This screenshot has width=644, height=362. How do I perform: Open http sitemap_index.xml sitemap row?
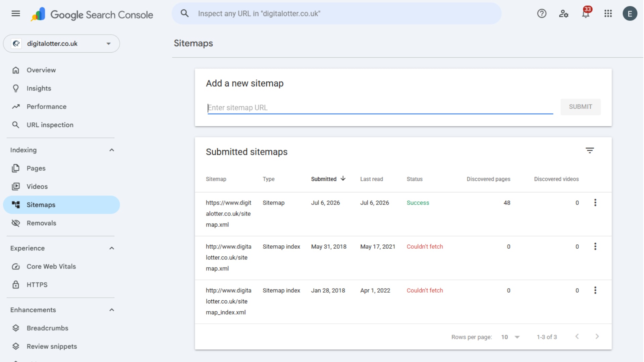click(x=403, y=302)
